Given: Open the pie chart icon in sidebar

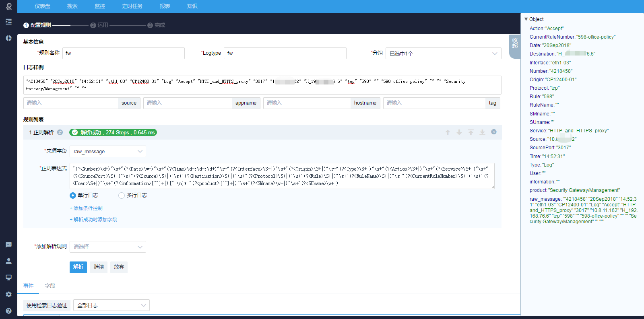Looking at the screenshot, I should (x=8, y=38).
